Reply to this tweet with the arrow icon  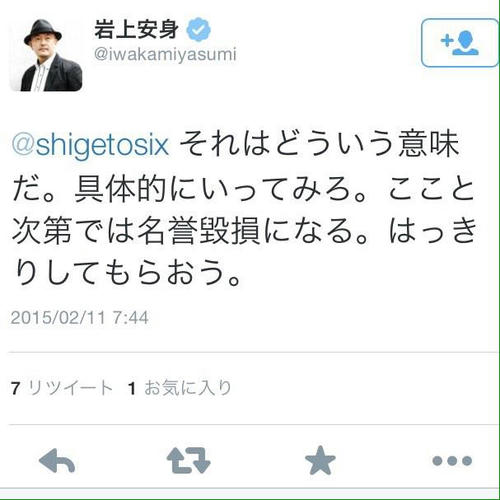click(x=57, y=461)
